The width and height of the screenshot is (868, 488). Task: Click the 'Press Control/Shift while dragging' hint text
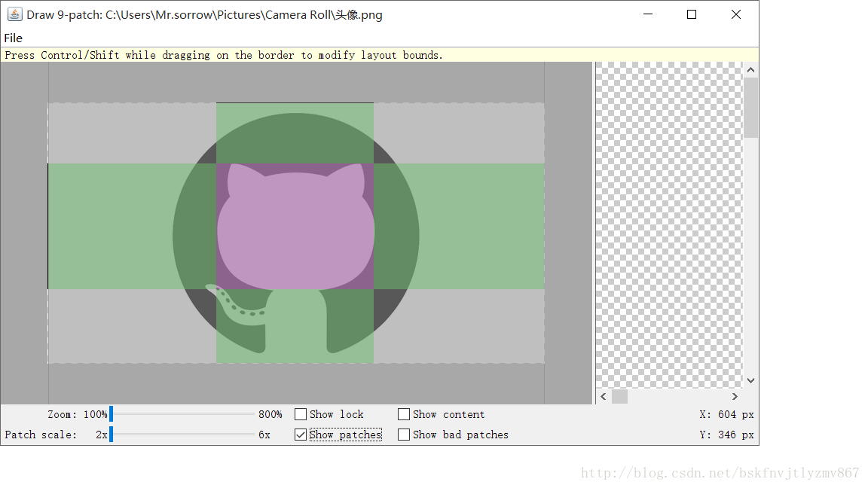224,55
